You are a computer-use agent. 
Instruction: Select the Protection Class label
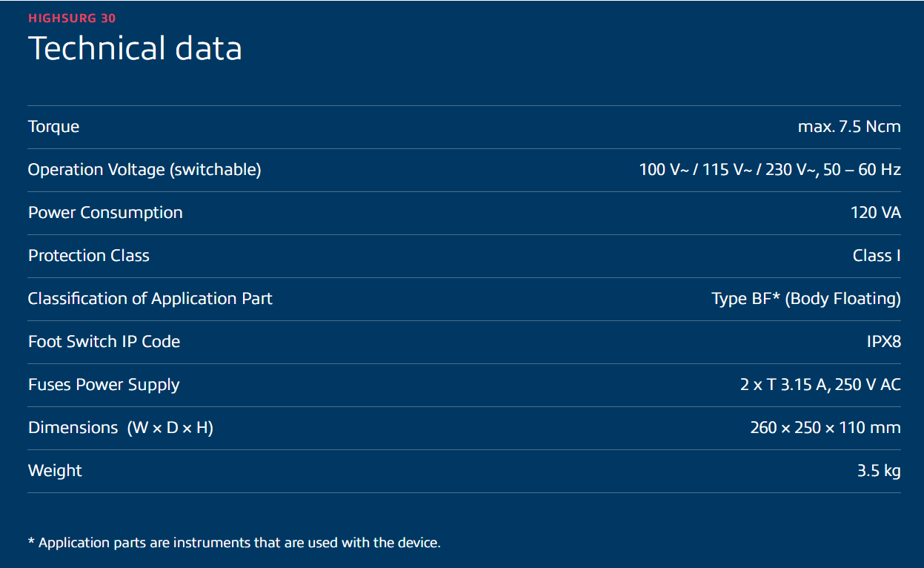coord(89,256)
